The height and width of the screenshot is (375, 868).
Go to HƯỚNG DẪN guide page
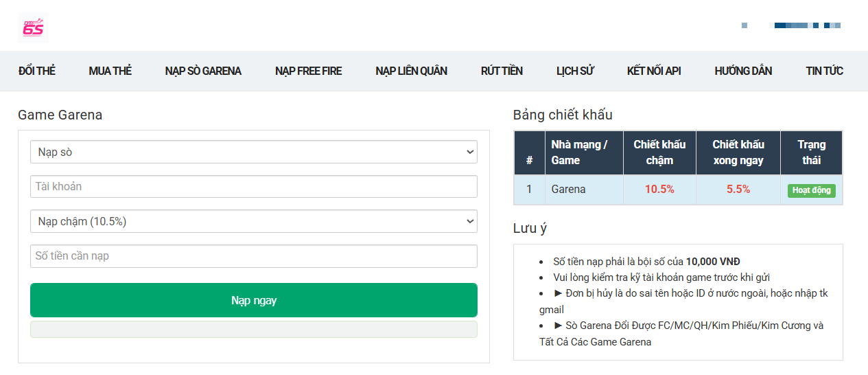[x=743, y=71]
